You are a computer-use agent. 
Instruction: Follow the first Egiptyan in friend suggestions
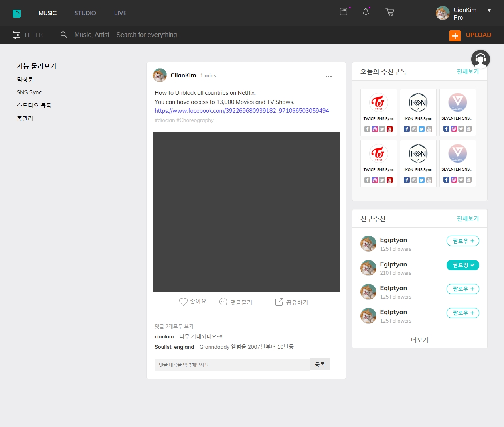tap(462, 241)
